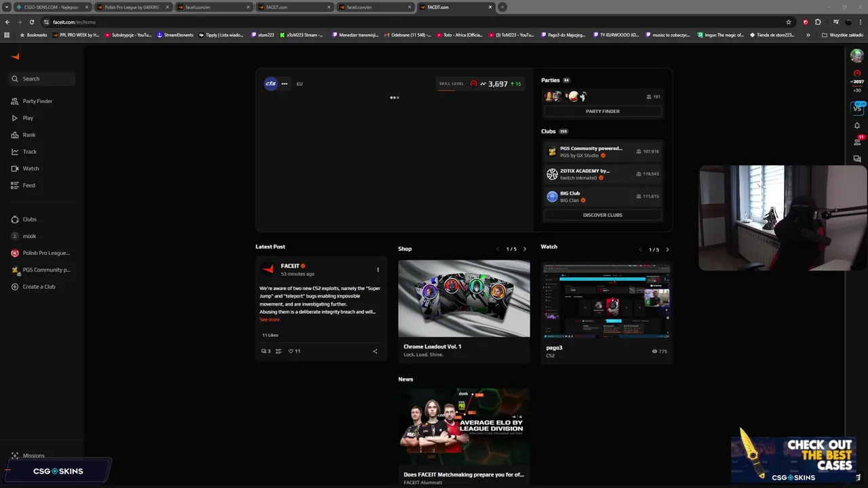Click the Skill Level tab
The height and width of the screenshot is (488, 868).
pos(452,84)
